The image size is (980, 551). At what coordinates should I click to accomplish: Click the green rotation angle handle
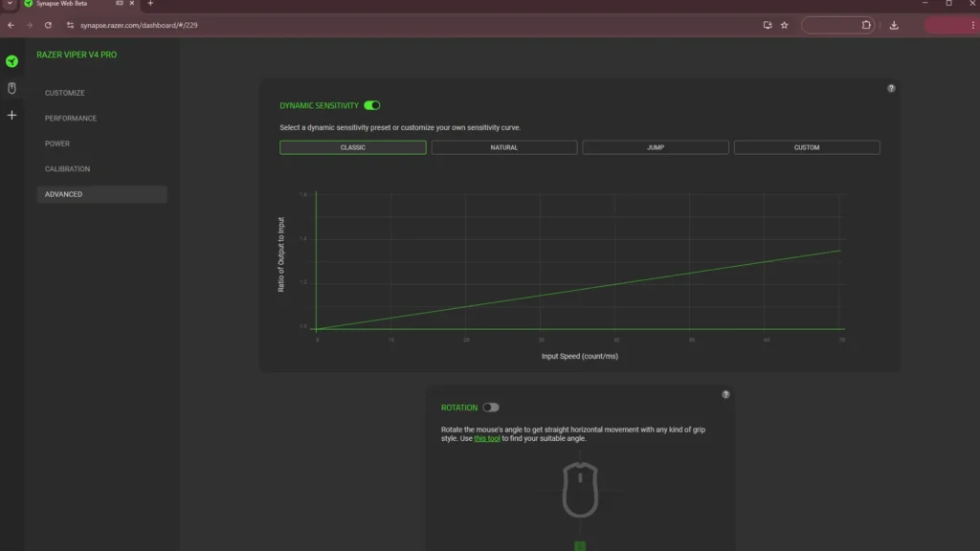coord(580,546)
